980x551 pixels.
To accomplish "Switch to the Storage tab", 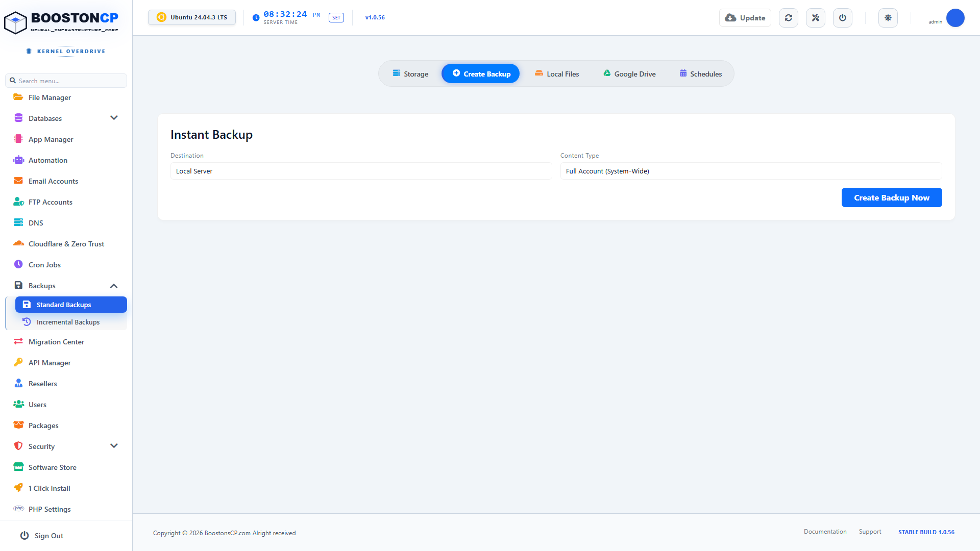I will [410, 74].
